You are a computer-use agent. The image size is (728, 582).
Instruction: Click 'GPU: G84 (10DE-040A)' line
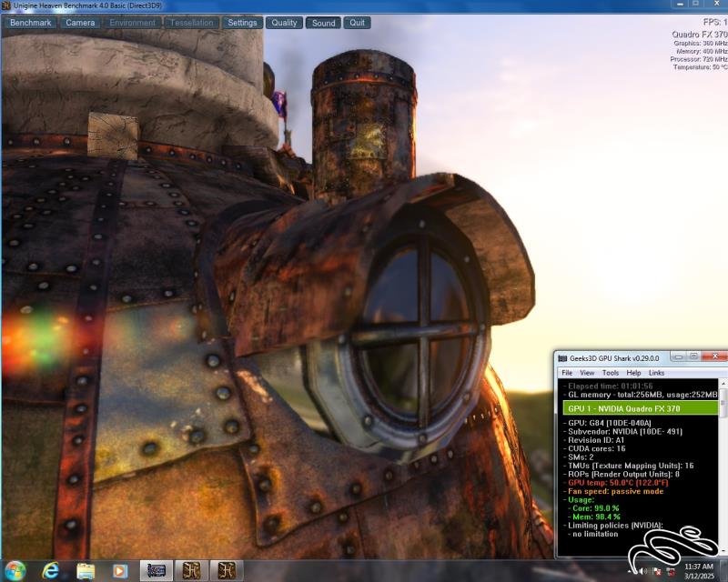coord(607,423)
